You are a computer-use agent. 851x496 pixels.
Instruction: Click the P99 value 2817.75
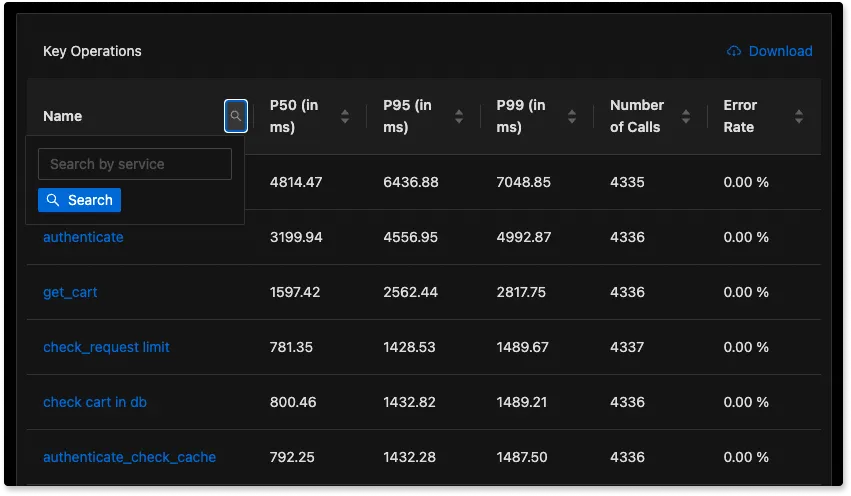521,292
